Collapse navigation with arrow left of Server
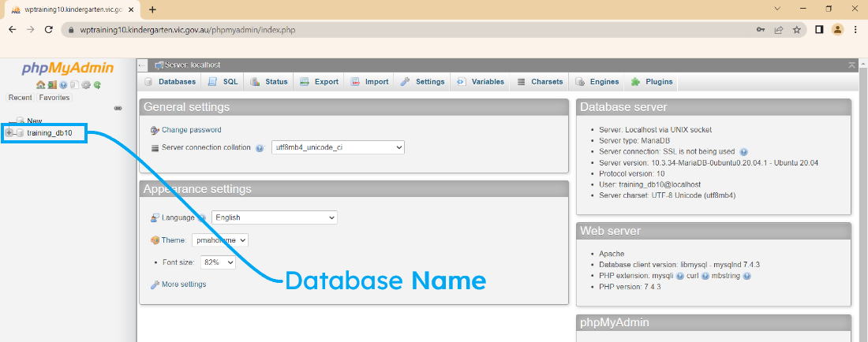The image size is (868, 342). coord(142,65)
